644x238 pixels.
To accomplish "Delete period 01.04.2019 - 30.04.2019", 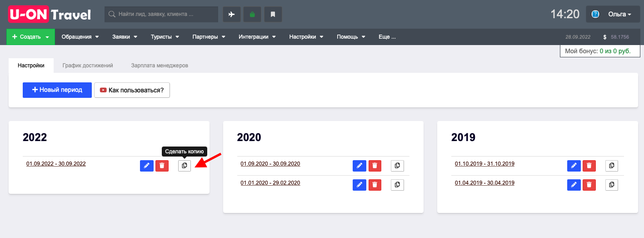I will pyautogui.click(x=589, y=184).
